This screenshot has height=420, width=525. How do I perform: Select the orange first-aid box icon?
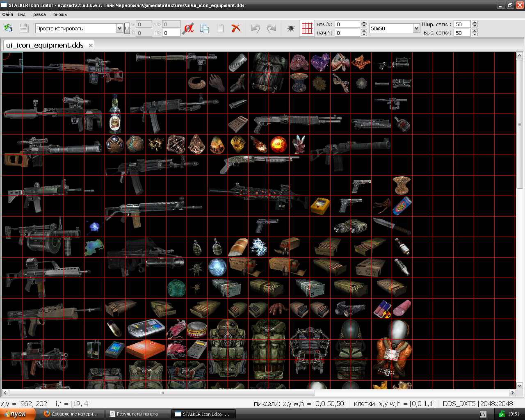146,349
